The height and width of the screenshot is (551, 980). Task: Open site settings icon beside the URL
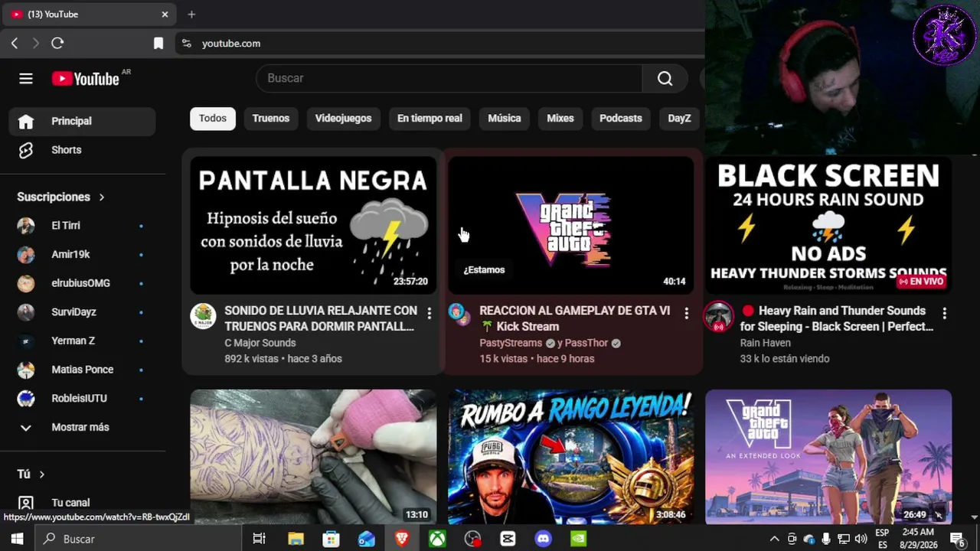pos(186,44)
